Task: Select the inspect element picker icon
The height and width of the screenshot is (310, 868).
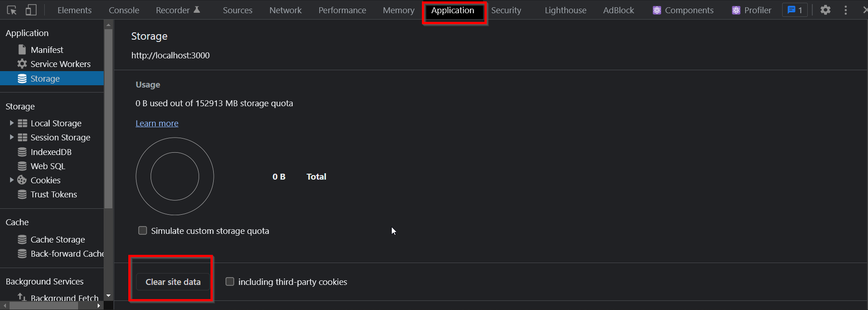Action: [x=12, y=10]
